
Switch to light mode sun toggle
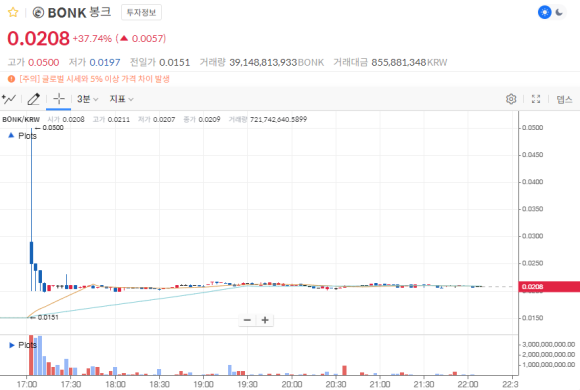coord(544,12)
